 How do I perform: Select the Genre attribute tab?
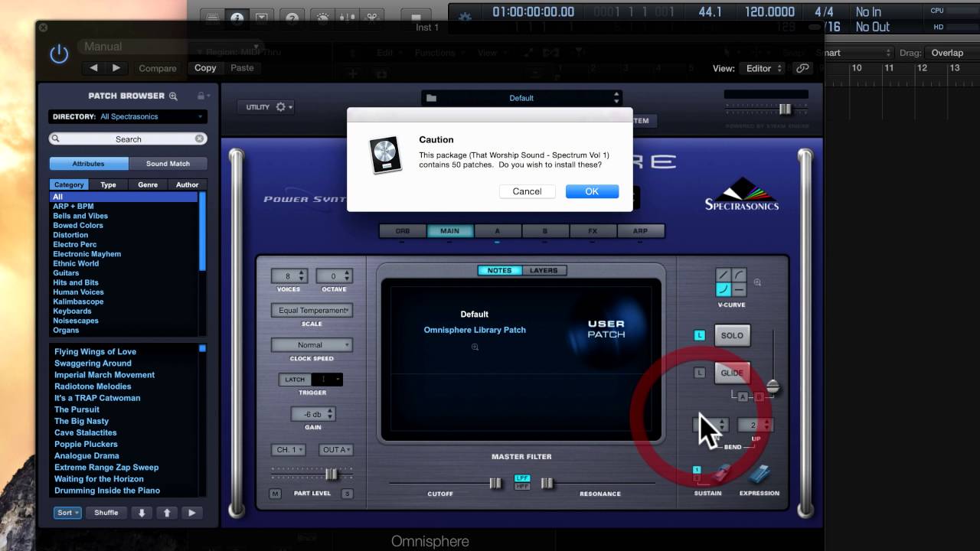click(148, 184)
